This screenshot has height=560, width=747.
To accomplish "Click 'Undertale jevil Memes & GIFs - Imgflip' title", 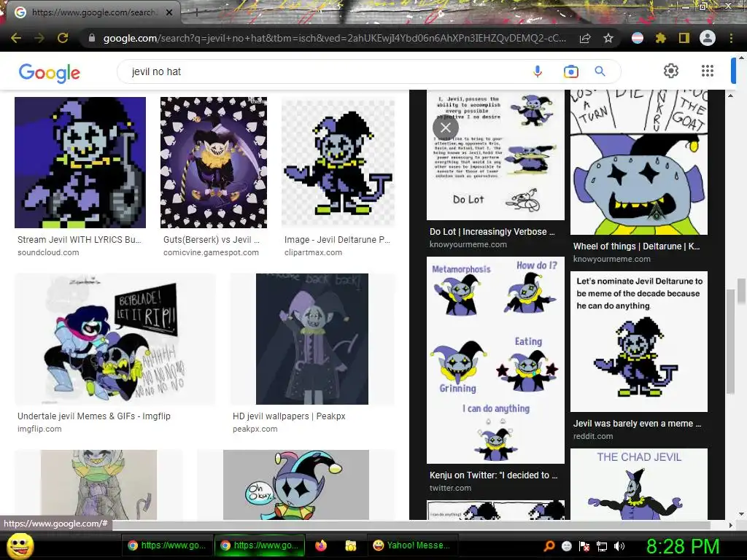I will point(94,416).
